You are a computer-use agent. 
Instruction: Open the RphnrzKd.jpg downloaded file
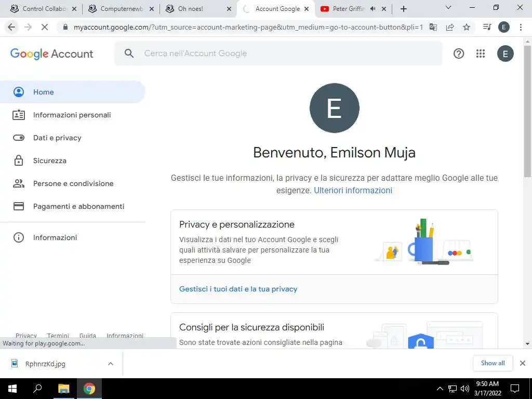pyautogui.click(x=45, y=364)
